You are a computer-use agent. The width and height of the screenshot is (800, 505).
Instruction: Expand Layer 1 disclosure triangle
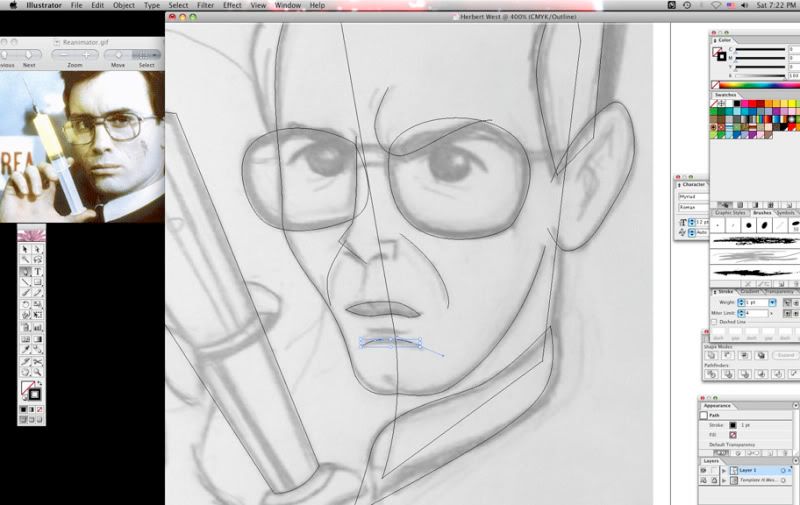pos(724,470)
